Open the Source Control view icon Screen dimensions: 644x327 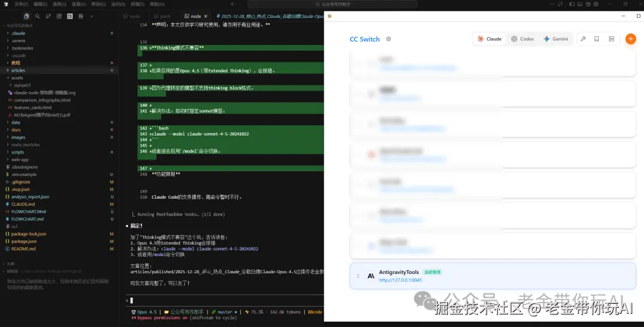click(x=48, y=16)
